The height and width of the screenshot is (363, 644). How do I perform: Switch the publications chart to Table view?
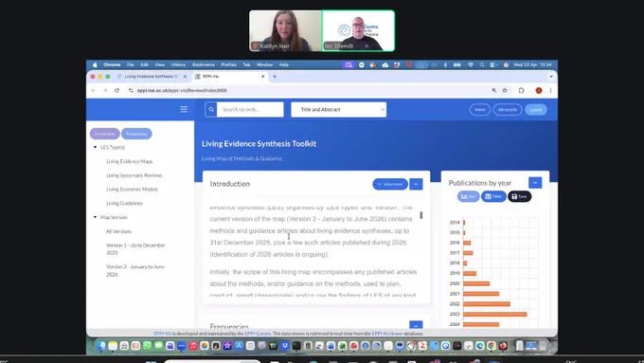tap(493, 196)
